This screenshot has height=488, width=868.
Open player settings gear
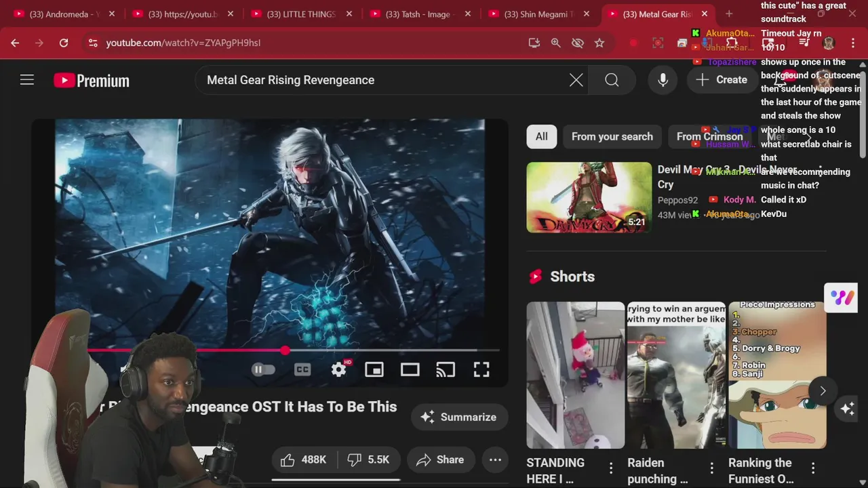pyautogui.click(x=338, y=369)
